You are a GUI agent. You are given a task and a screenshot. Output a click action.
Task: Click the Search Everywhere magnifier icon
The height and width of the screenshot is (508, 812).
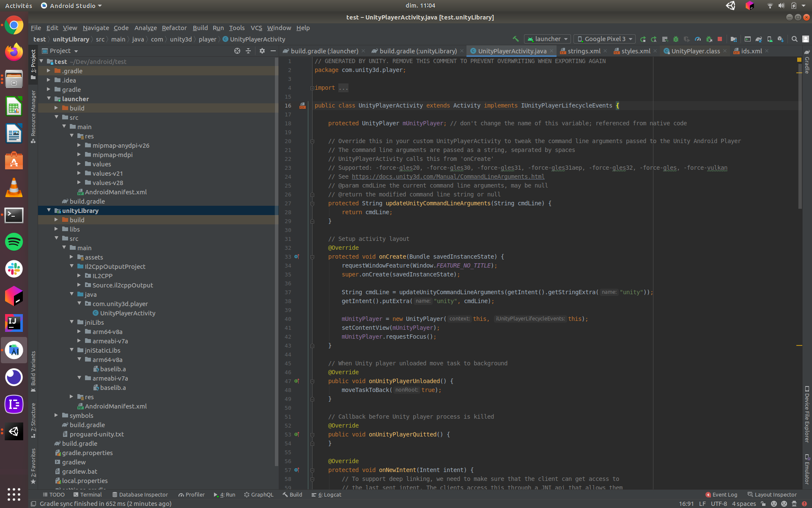point(795,39)
